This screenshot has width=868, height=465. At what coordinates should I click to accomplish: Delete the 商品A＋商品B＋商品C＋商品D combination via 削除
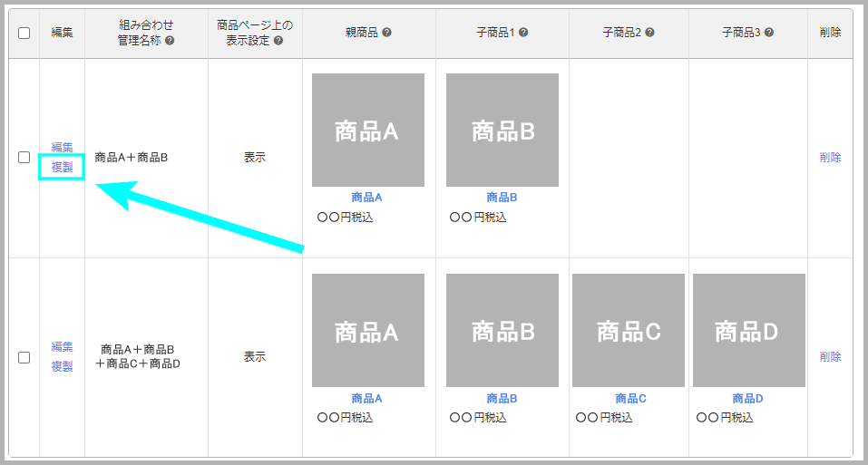point(830,356)
